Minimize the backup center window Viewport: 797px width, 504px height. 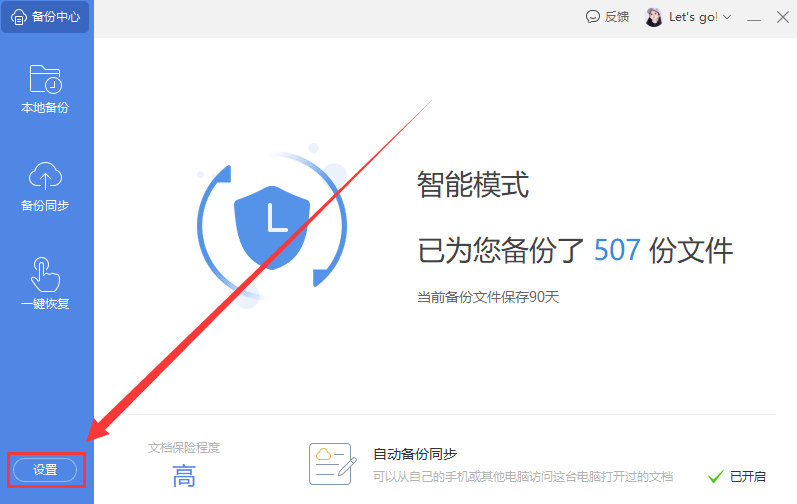(x=754, y=18)
